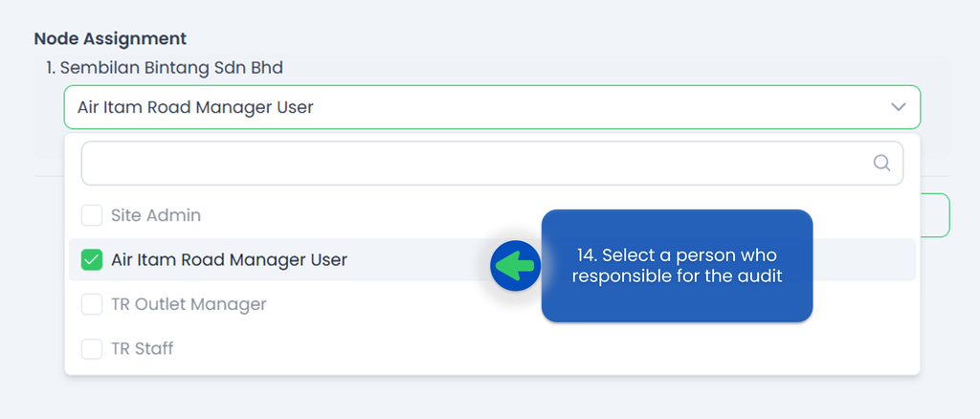Pick the TR Outlet Manager option label
This screenshot has width=980, height=419.
tap(189, 304)
